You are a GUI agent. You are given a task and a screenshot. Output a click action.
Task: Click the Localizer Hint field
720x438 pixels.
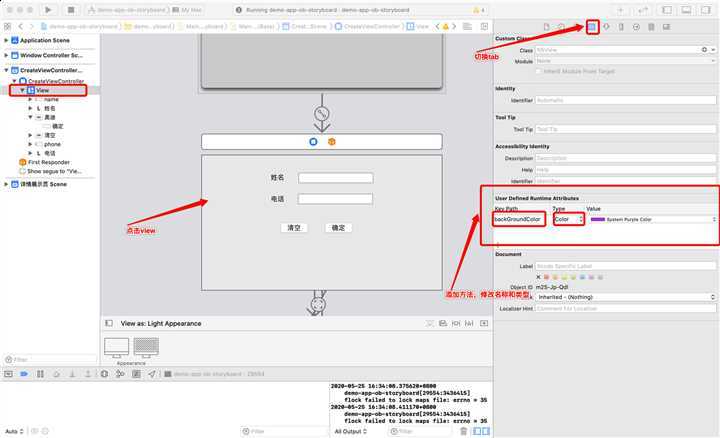(625, 309)
